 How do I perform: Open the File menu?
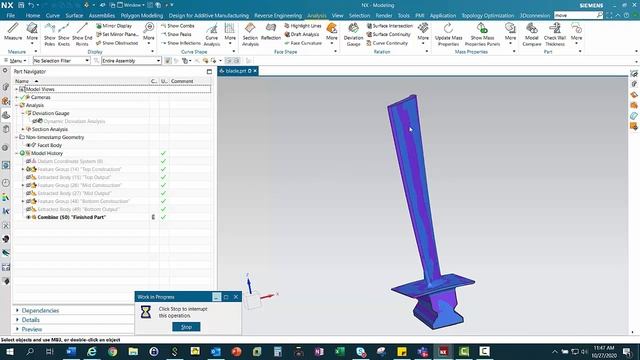[11, 16]
